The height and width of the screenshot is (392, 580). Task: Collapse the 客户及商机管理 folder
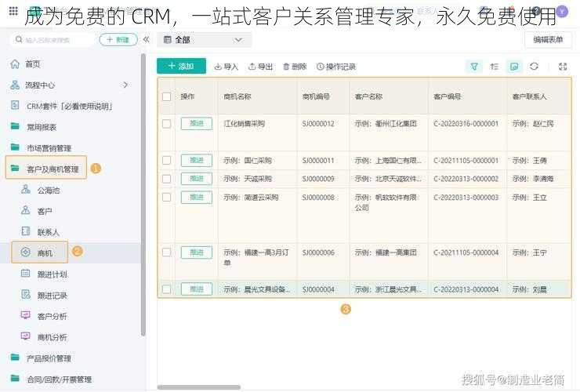pos(46,168)
